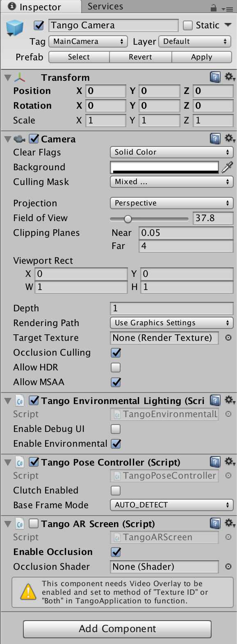
Task: Collapse the Transform component
Action: tap(8, 77)
